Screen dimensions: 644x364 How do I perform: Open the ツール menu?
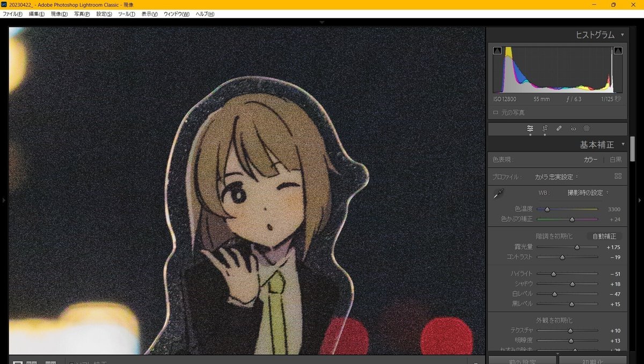pyautogui.click(x=127, y=14)
